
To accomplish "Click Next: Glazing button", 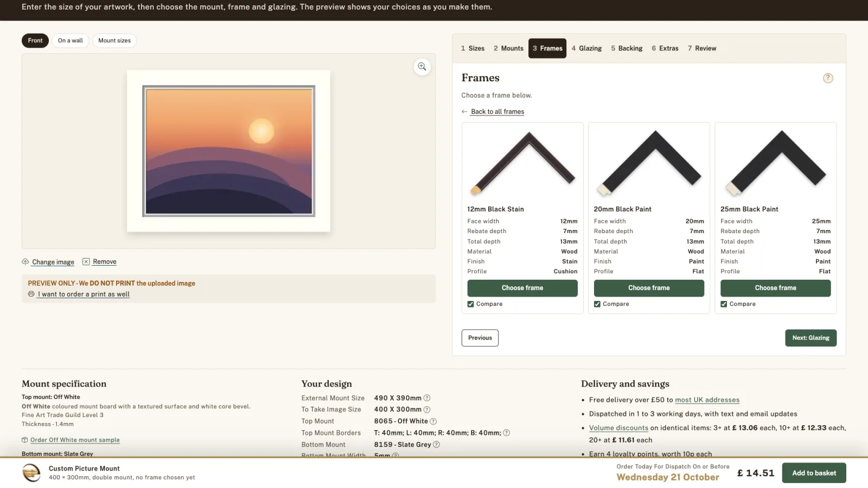I will pyautogui.click(x=811, y=338).
